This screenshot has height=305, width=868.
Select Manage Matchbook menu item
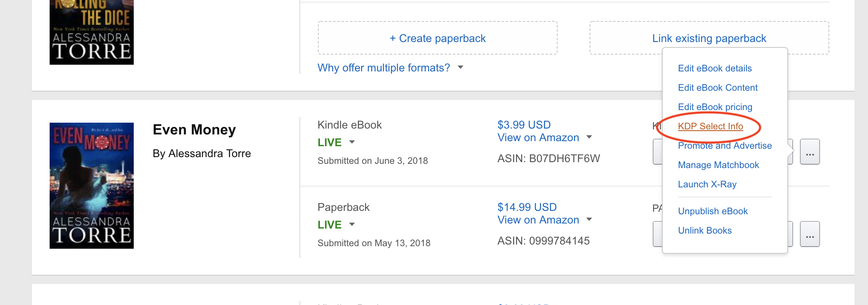(x=718, y=165)
